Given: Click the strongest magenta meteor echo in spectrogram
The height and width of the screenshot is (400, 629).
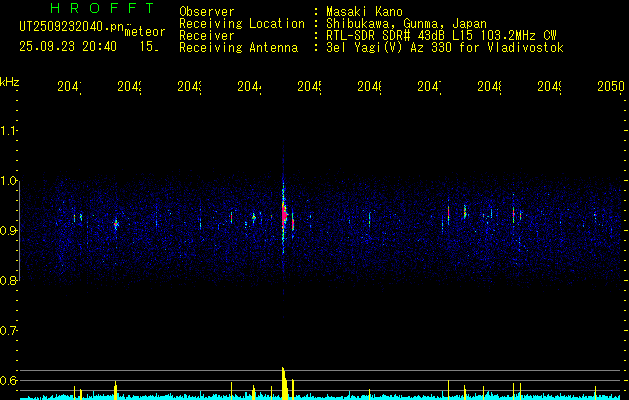Looking at the screenshot, I should [x=284, y=216].
